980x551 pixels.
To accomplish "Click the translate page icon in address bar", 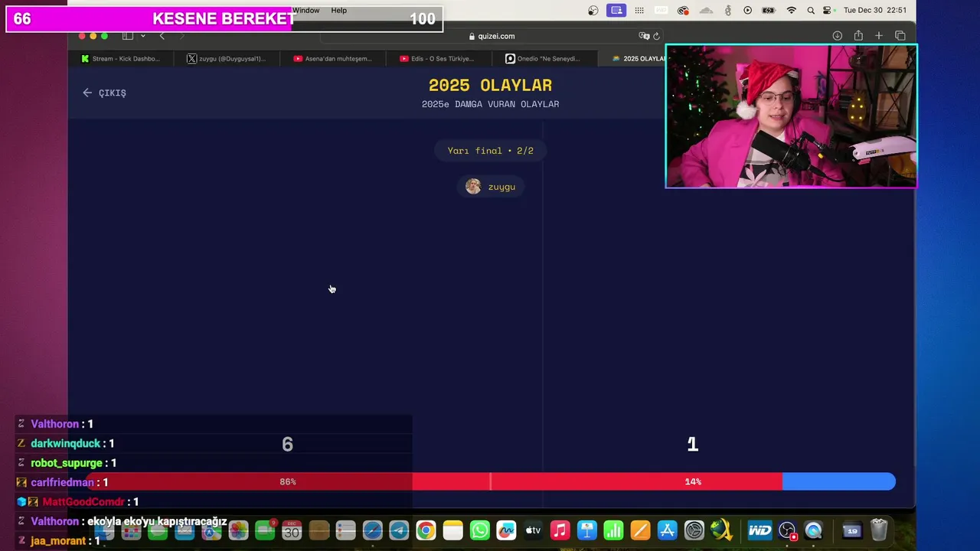I will point(644,36).
